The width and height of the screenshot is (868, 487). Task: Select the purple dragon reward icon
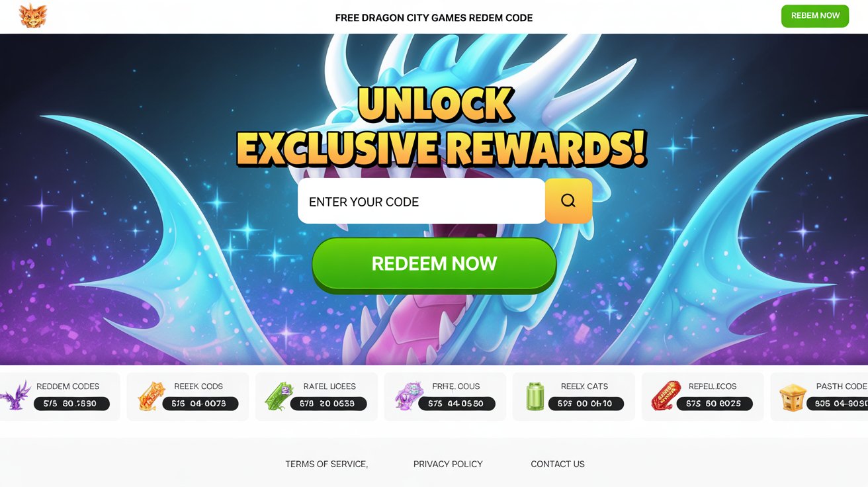point(15,396)
